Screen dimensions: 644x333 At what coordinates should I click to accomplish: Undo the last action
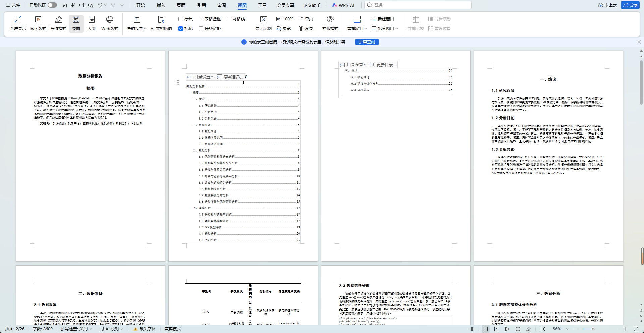coord(100,5)
